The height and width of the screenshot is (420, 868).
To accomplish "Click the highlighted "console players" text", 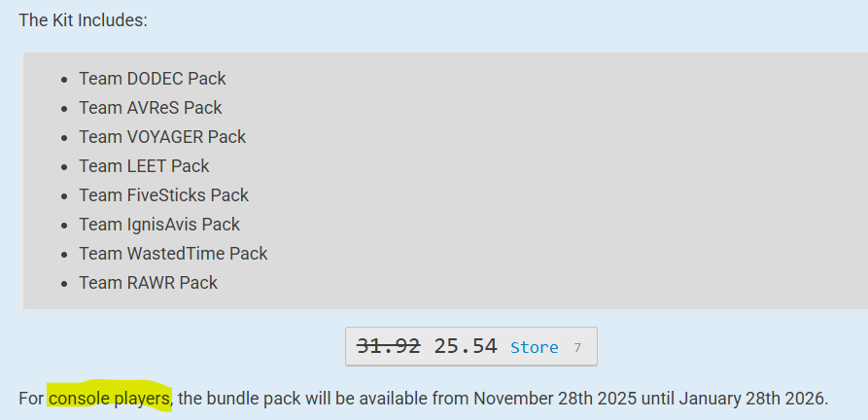I will point(110,399).
